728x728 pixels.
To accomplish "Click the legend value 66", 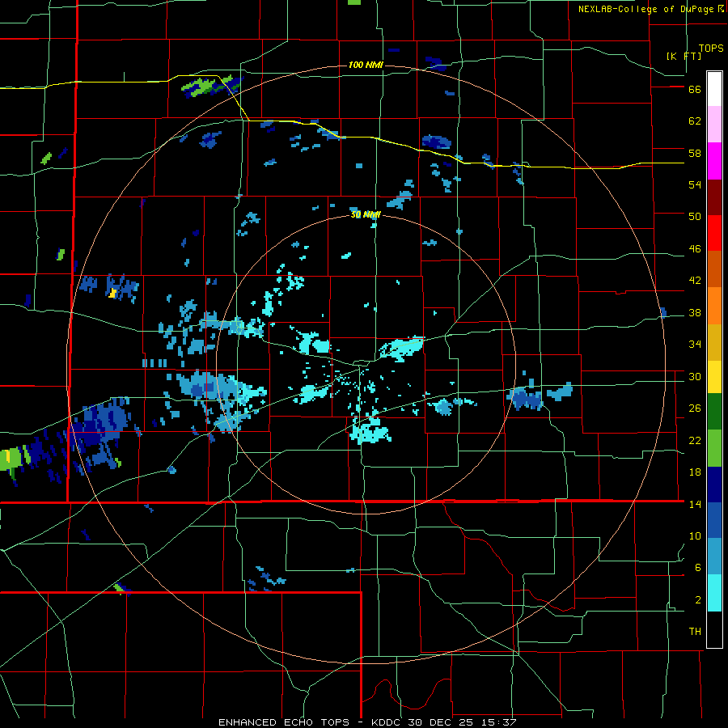I will pos(695,90).
